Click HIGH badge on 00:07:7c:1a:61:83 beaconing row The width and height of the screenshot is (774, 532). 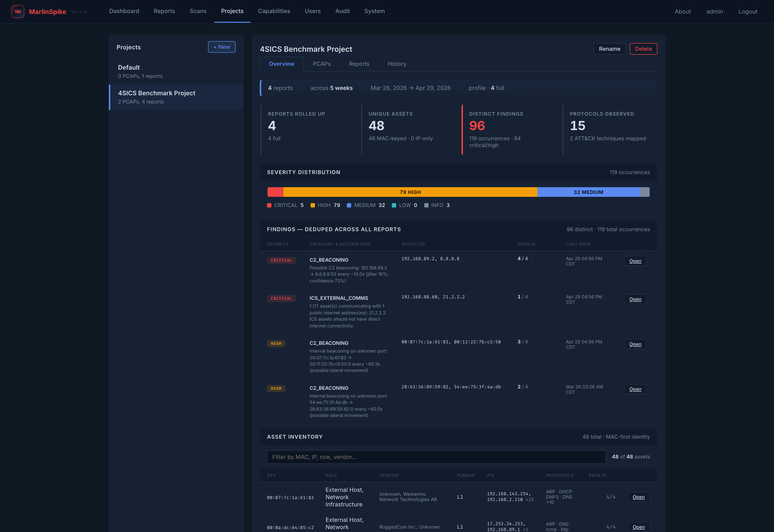(x=276, y=344)
